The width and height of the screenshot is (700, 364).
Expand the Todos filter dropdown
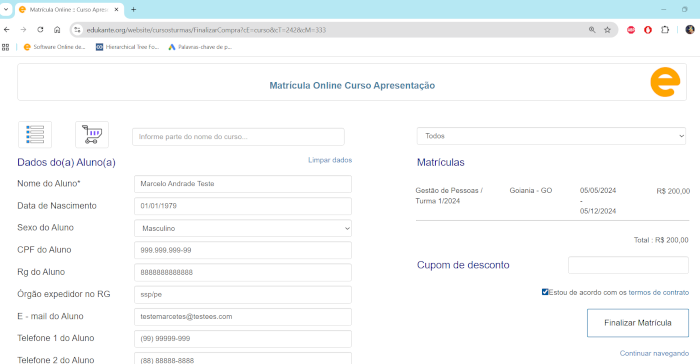coord(551,136)
